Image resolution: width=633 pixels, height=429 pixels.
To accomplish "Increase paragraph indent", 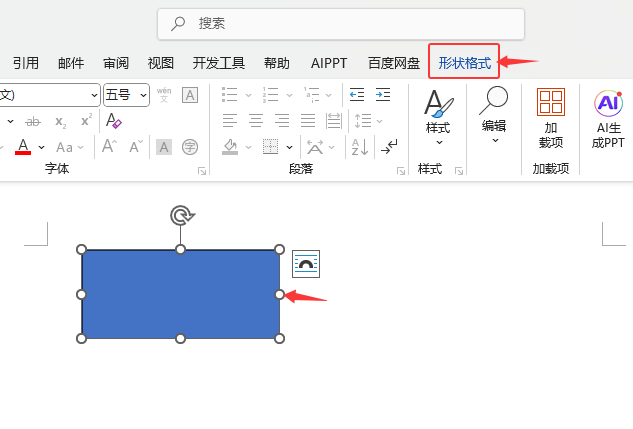I will (383, 95).
